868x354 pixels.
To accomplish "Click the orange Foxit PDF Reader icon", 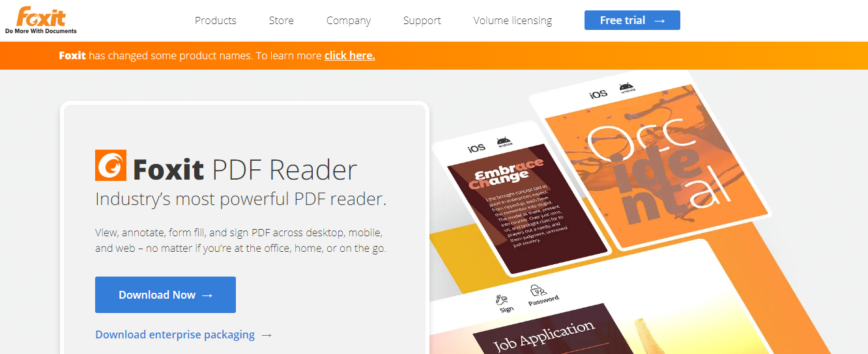I will (111, 165).
